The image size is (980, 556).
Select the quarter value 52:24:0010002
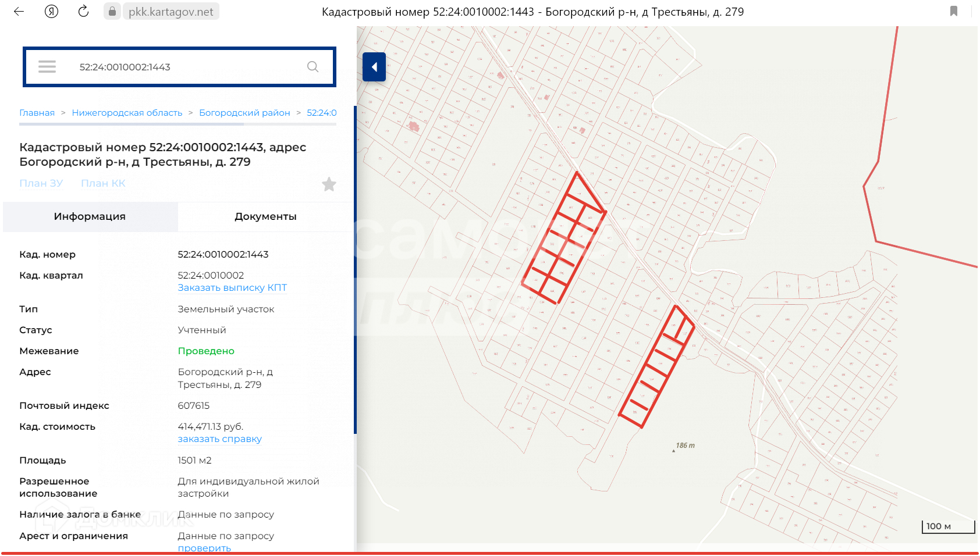(211, 275)
